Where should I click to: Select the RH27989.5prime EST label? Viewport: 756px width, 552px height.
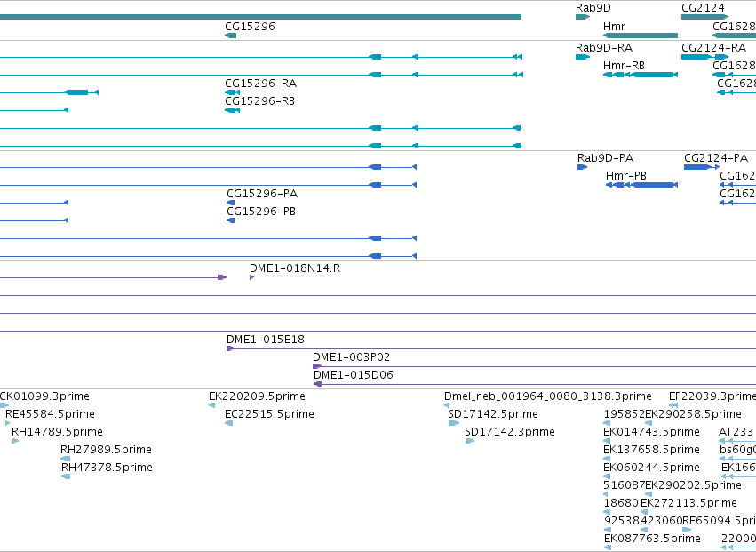click(x=106, y=450)
